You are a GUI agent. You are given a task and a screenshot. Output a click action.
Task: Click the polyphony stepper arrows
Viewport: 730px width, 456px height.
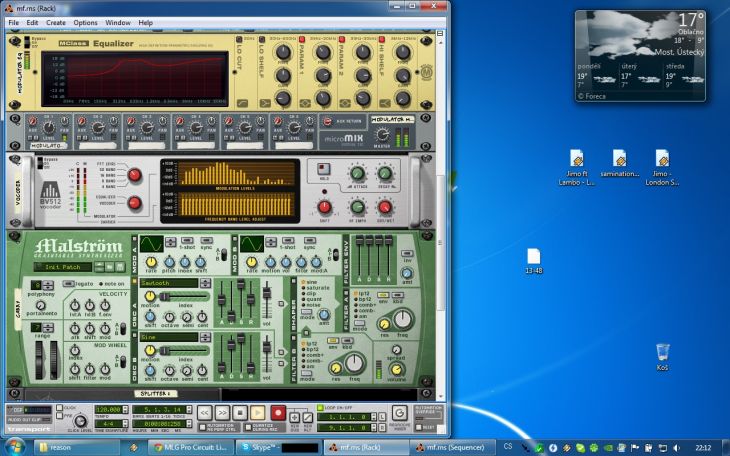pyautogui.click(x=48, y=285)
